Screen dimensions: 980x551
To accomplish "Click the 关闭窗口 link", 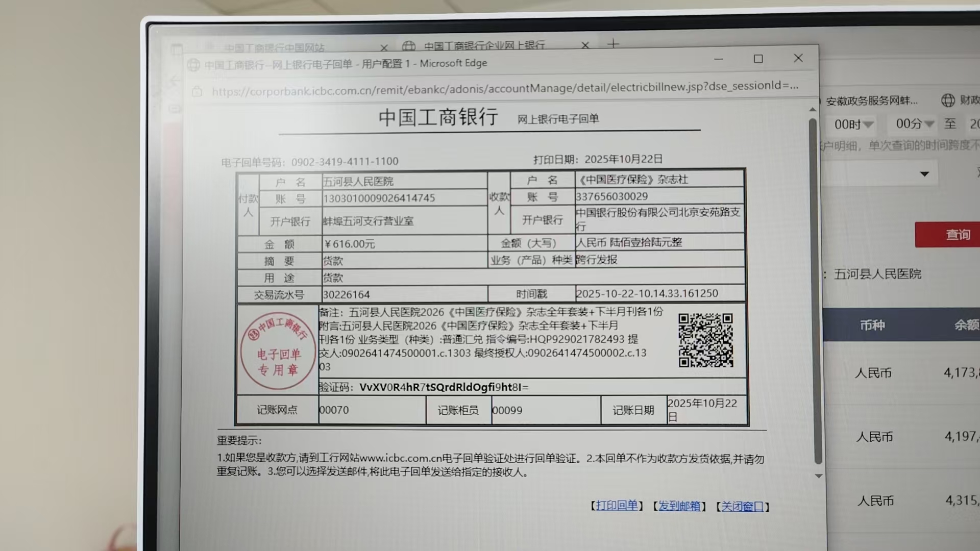I will [x=742, y=507].
